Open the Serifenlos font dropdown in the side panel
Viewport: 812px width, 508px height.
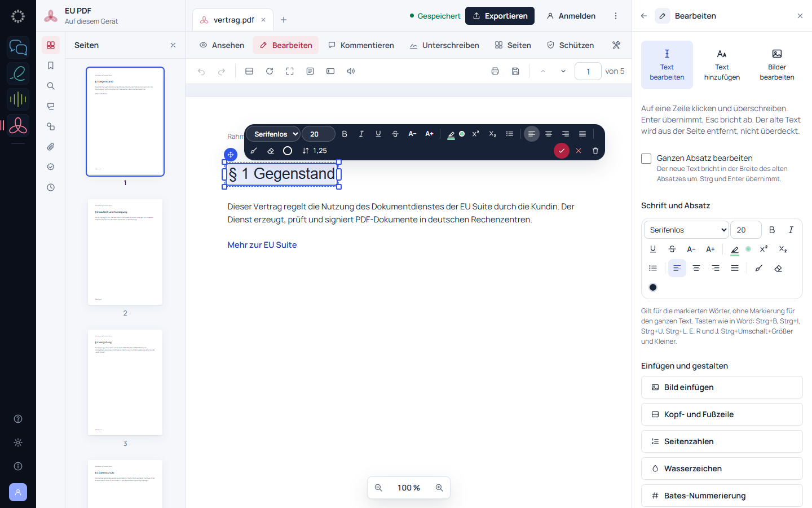(x=686, y=230)
